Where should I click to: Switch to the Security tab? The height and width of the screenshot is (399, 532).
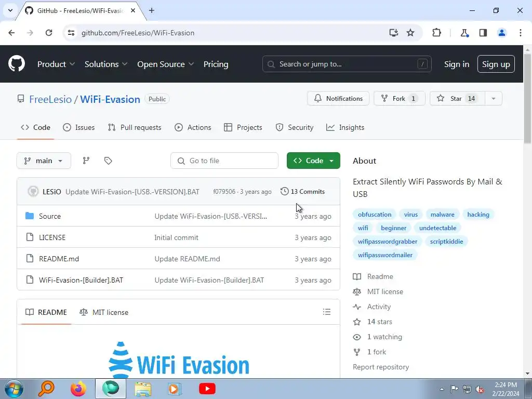click(295, 128)
